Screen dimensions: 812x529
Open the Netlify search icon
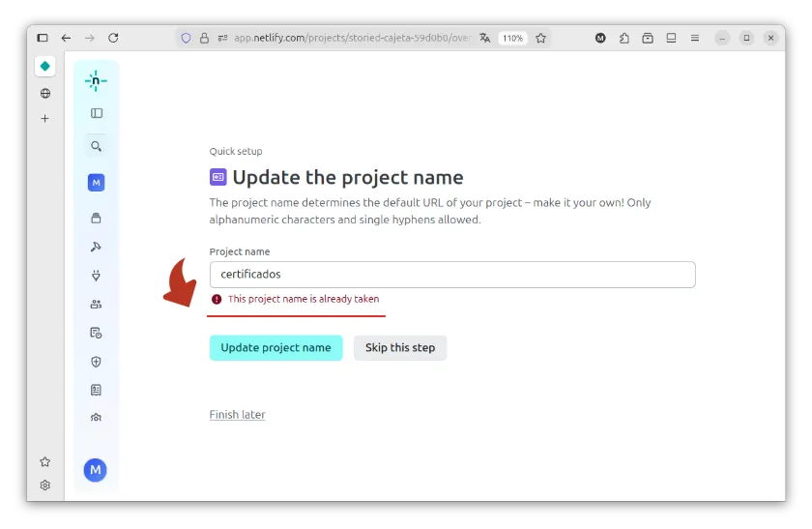pos(96,147)
